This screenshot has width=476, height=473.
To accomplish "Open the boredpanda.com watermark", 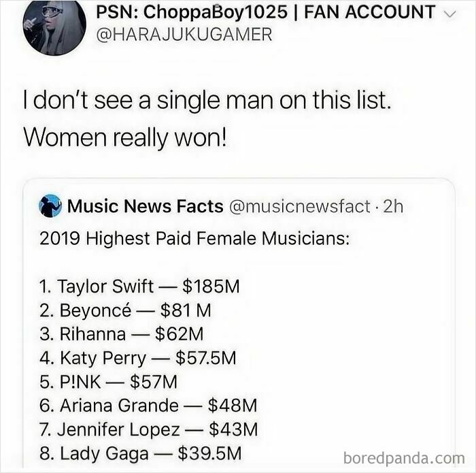I will click(404, 458).
